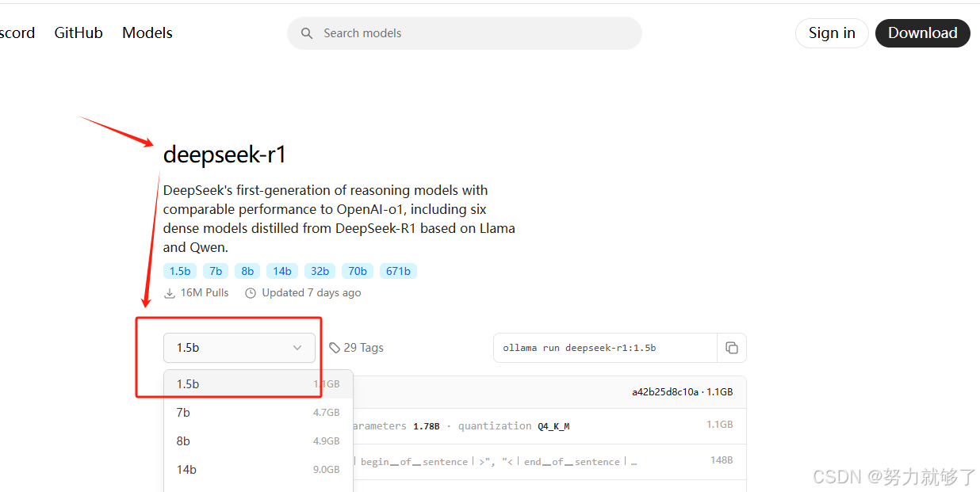Choose 7b option in dropdown list

pyautogui.click(x=258, y=413)
